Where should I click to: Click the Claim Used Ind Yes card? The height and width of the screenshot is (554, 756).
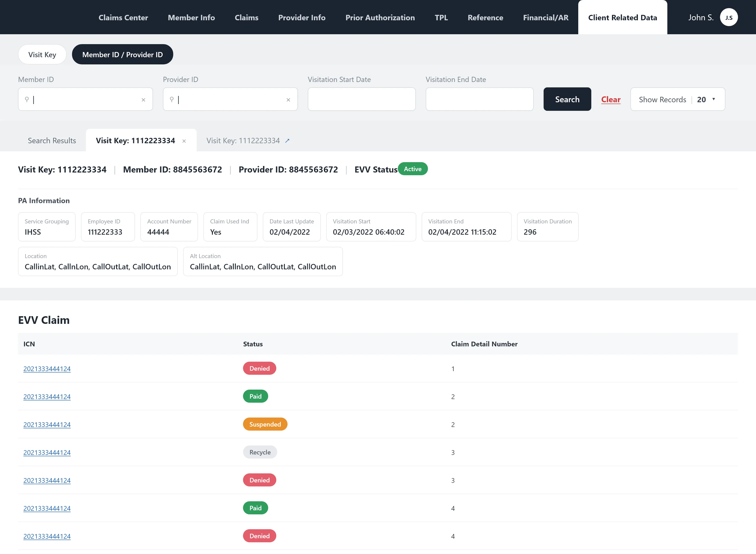click(x=230, y=227)
